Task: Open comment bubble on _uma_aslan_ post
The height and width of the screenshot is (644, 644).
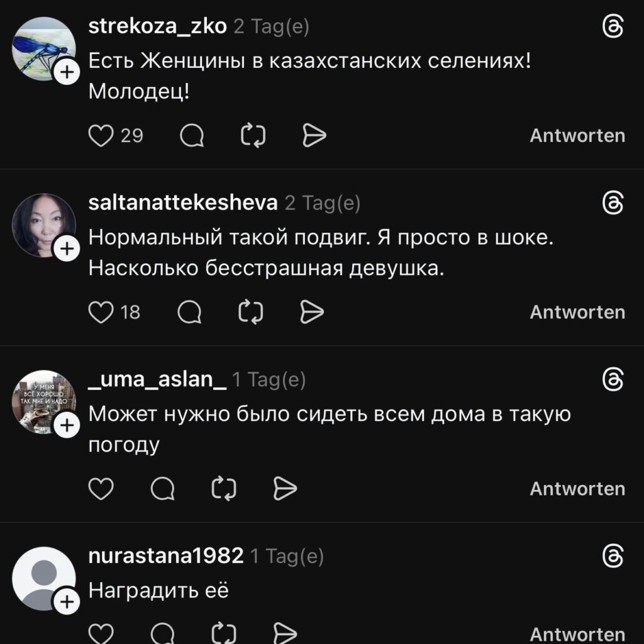Action: 163,489
